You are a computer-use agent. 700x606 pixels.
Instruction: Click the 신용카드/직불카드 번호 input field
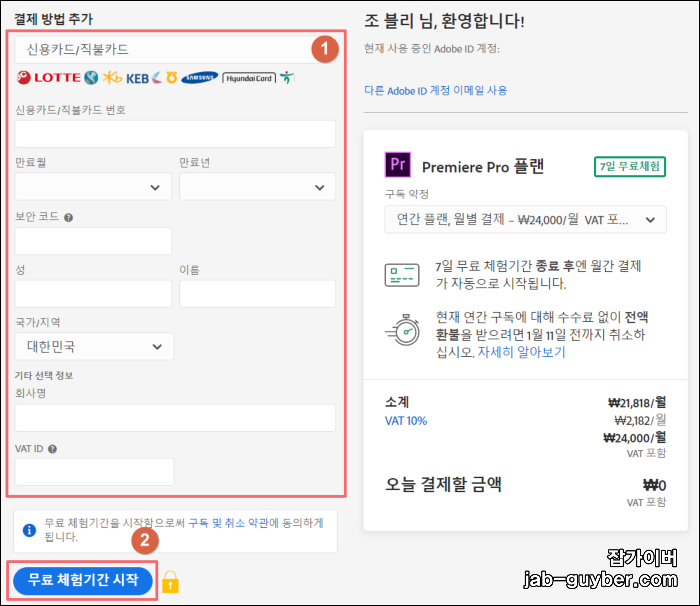175,134
